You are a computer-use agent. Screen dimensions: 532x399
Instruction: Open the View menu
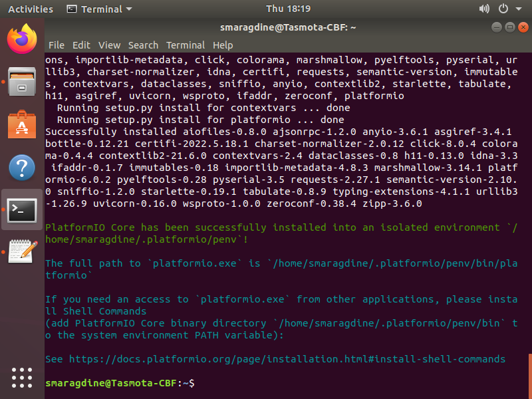click(x=109, y=45)
